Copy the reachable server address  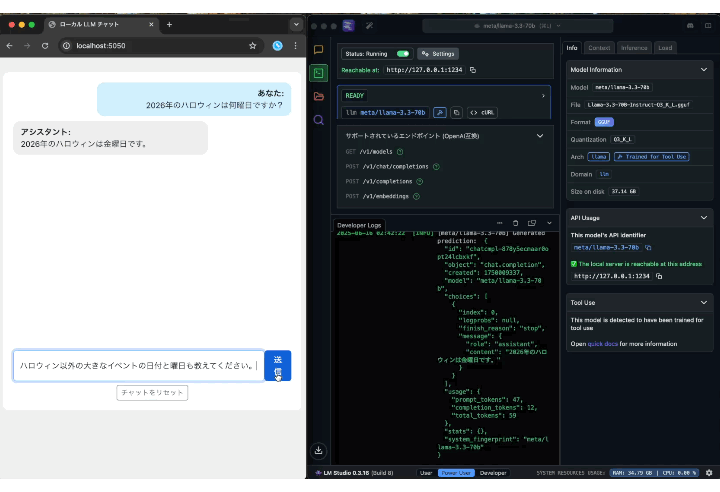pyautogui.click(x=473, y=70)
